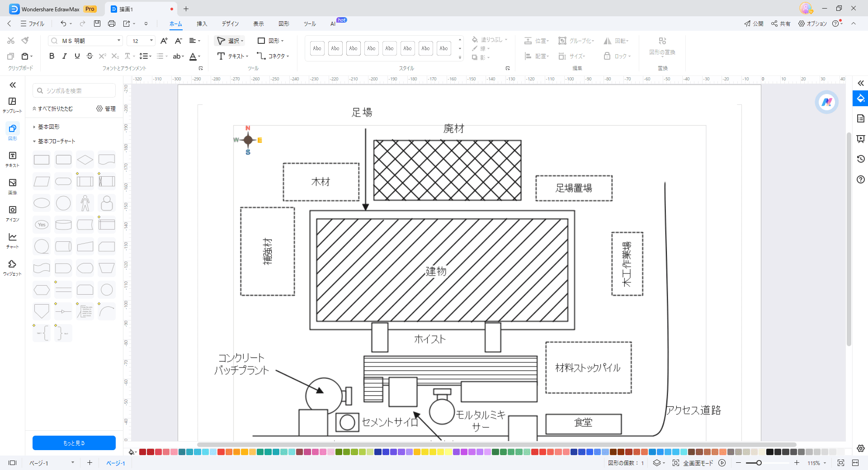Select the コネクタ connector tool
This screenshot has height=470, width=868.
coord(273,56)
